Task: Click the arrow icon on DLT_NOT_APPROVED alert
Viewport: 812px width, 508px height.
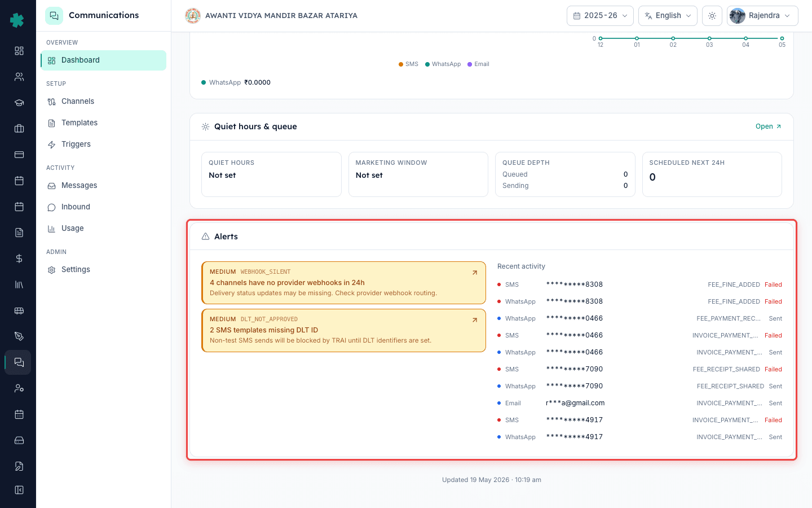Action: [475, 320]
